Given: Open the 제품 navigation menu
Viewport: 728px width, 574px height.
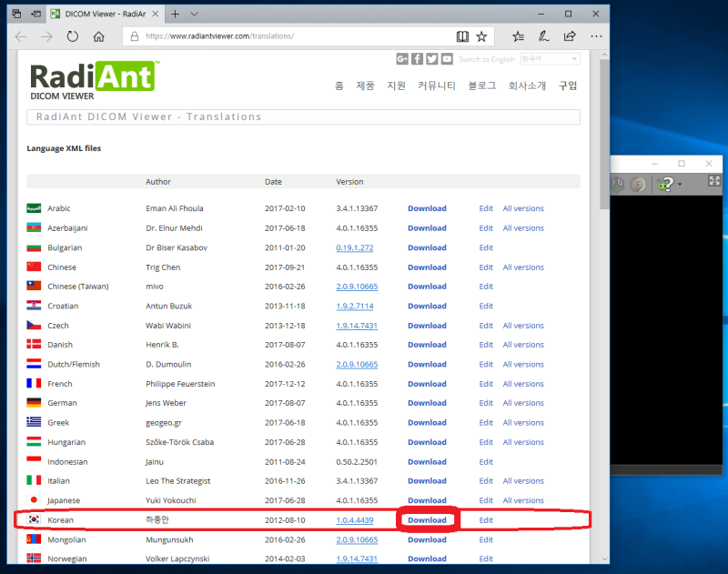Looking at the screenshot, I should pos(365,86).
